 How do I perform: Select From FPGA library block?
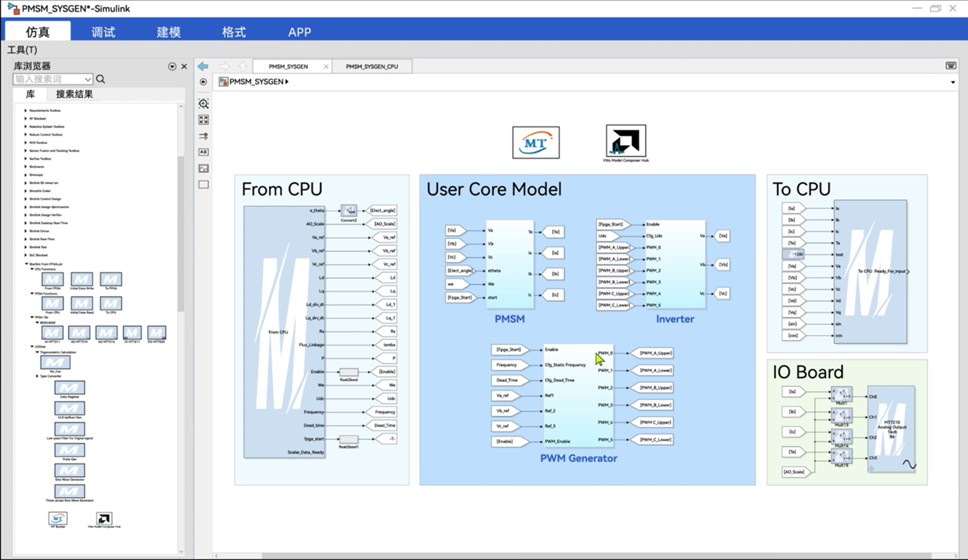pyautogui.click(x=53, y=279)
